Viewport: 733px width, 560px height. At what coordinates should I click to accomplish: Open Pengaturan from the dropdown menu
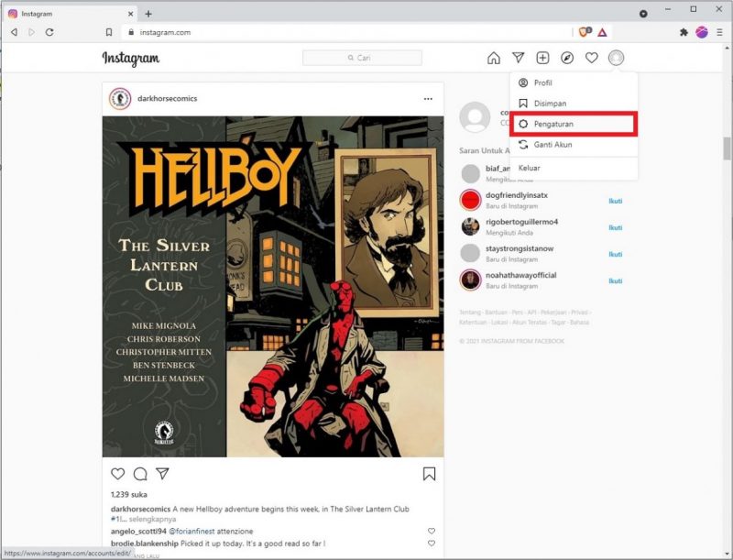click(574, 124)
